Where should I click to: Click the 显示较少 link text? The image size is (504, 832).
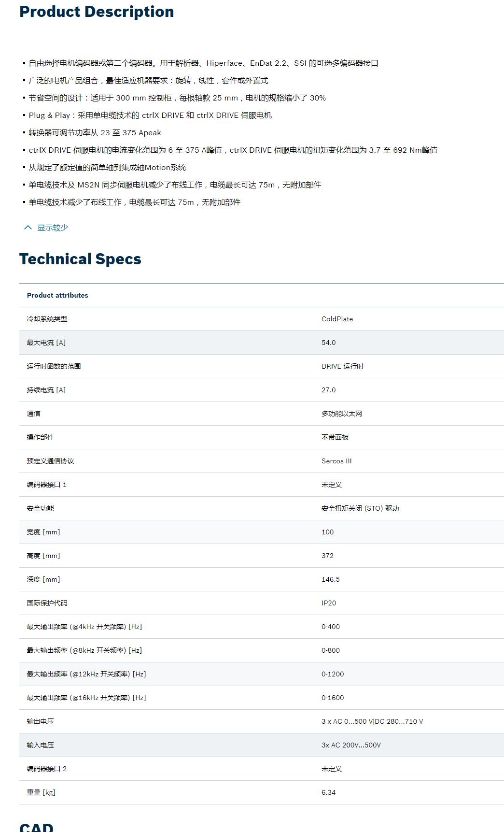(x=53, y=228)
